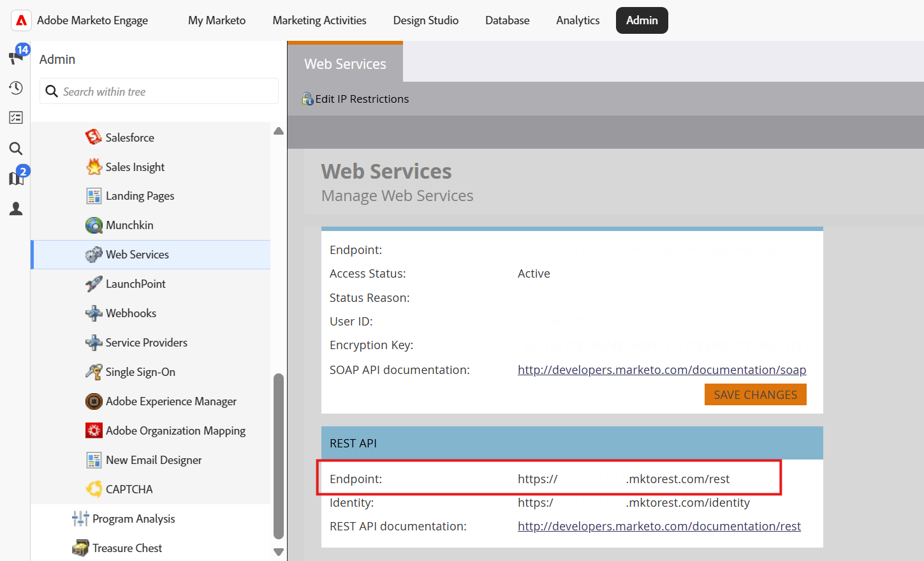
Task: Click the Encryption Key label
Action: 371,345
